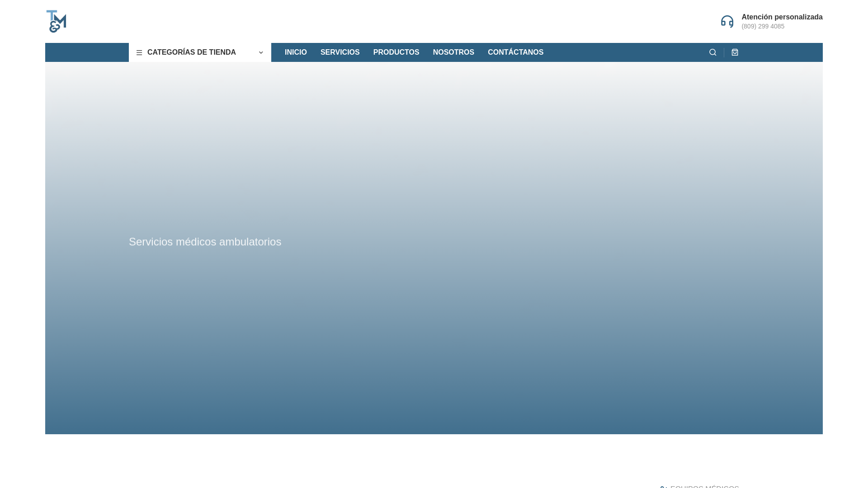868x488 pixels.
Task: Click the Atención personalizada heading
Action: point(782,17)
